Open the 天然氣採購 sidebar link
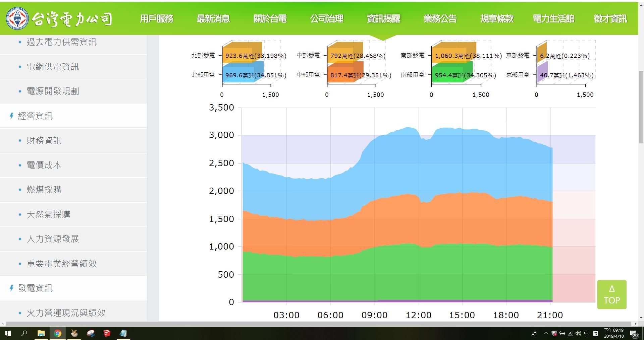Viewport: 644px width, 340px height. [x=49, y=214]
